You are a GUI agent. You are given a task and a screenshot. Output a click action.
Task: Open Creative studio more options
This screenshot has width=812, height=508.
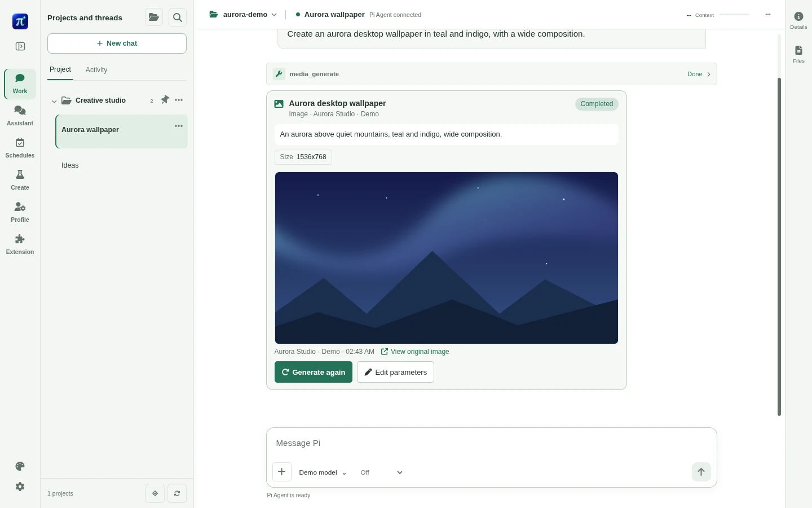click(179, 100)
